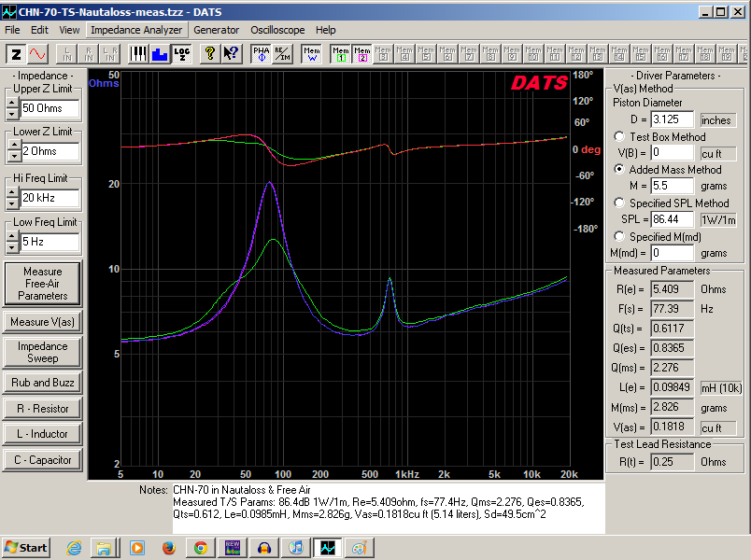Open the Impedance Analyzer menu
Screen dimensions: 751x560
(136, 30)
